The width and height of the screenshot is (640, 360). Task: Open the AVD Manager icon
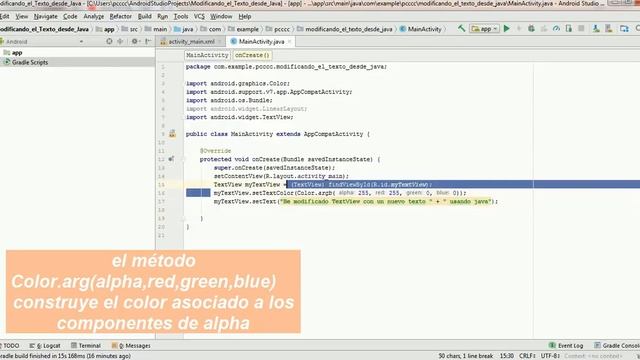point(596,29)
